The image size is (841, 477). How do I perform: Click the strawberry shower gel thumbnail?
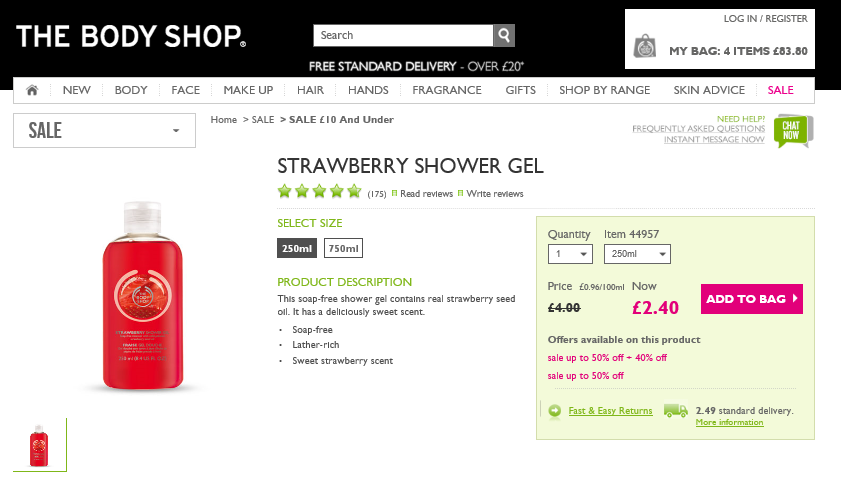coord(39,444)
